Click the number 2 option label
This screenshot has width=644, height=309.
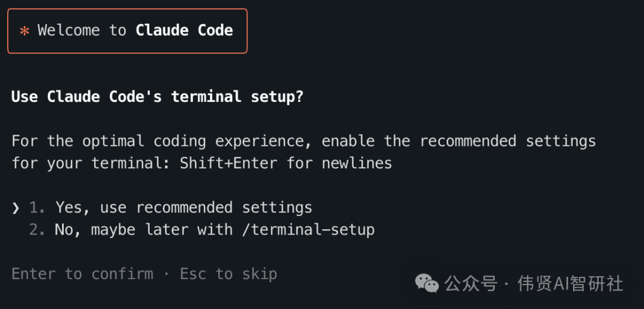(37, 230)
